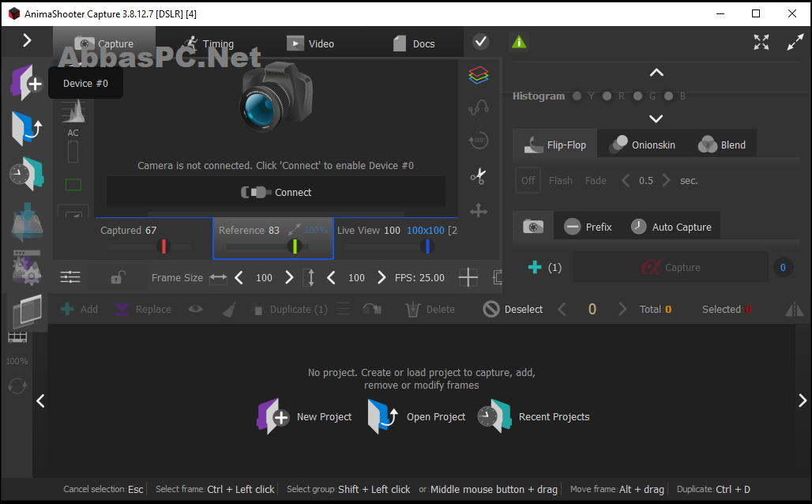
Task: Click the checkmark confirm icon
Action: coord(480,41)
